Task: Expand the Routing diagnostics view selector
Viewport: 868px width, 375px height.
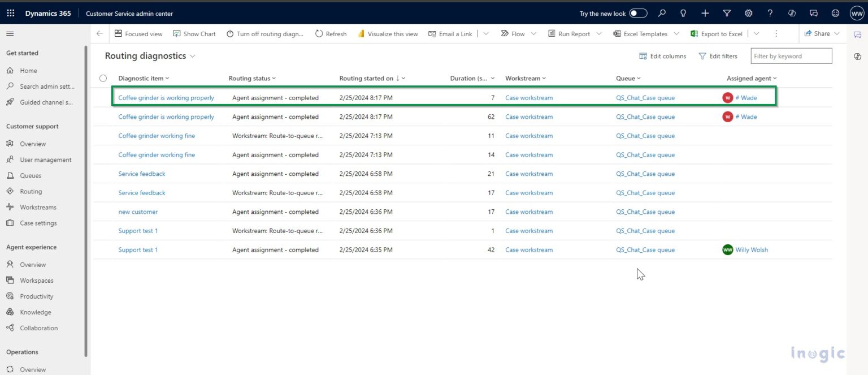Action: [x=193, y=56]
